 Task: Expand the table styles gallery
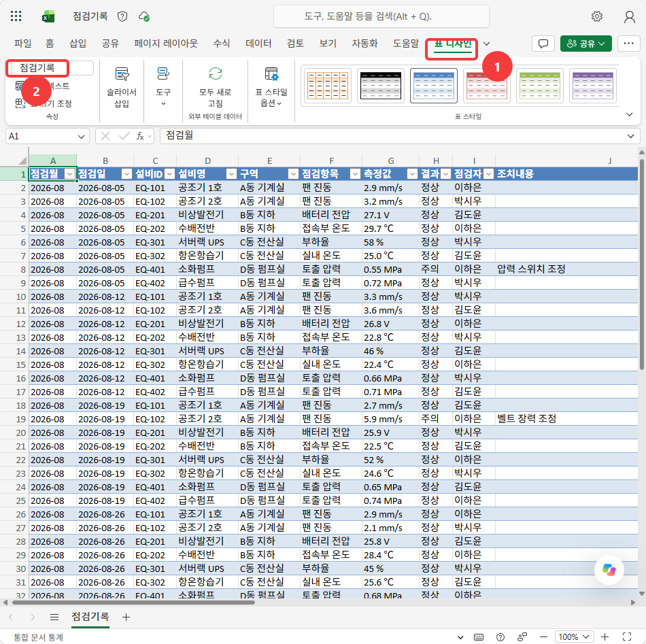(629, 114)
